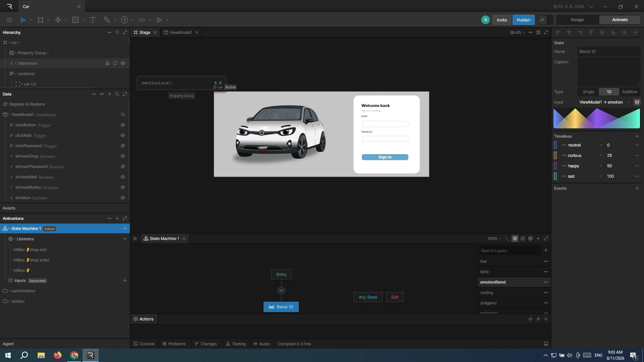Toggle split view of the stage

click(538, 33)
